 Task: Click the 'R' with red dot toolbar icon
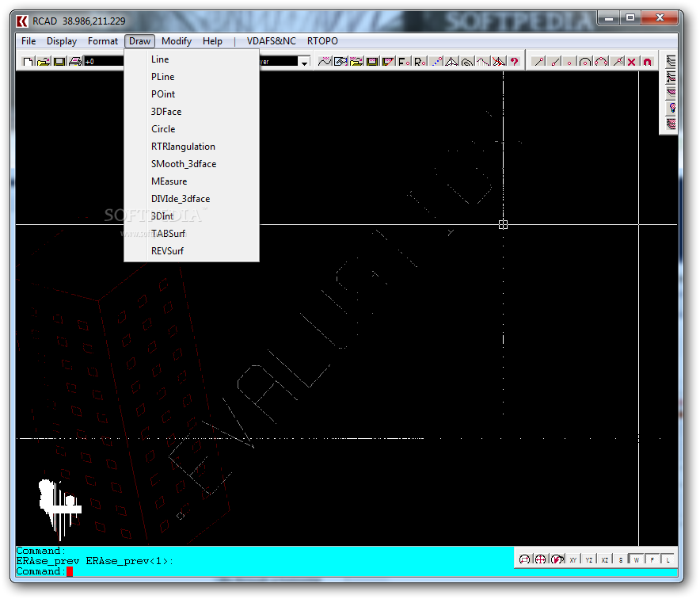click(420, 62)
